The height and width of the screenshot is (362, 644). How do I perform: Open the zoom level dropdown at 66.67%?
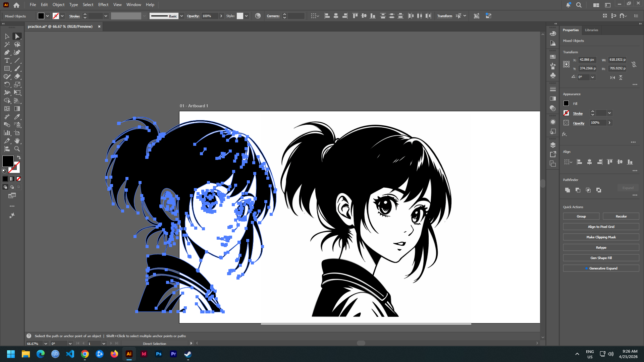[x=46, y=344]
